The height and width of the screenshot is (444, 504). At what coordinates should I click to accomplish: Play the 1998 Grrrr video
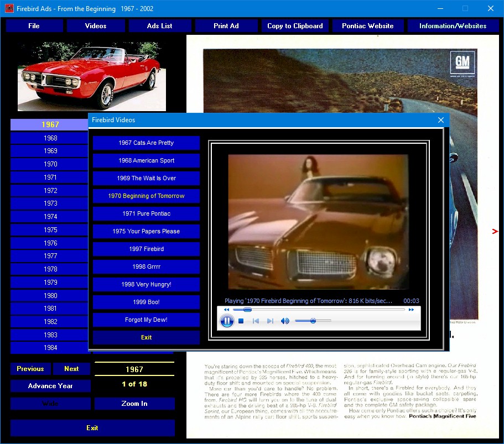(x=146, y=267)
